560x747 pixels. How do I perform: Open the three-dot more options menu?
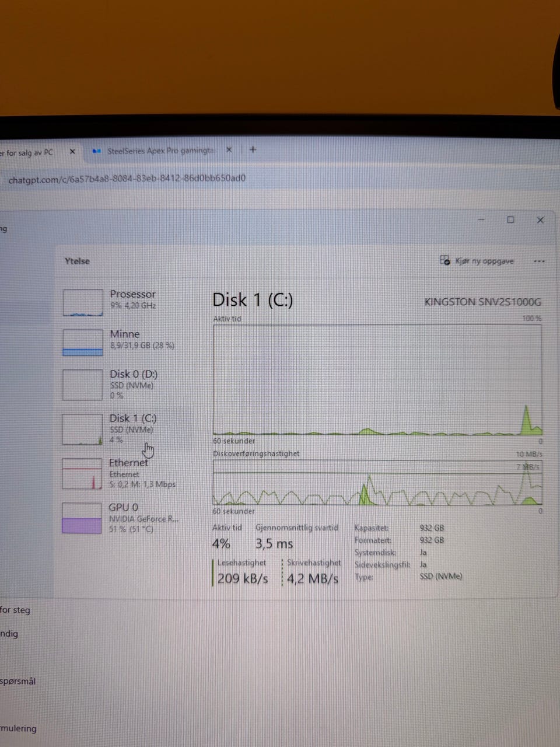click(x=539, y=261)
